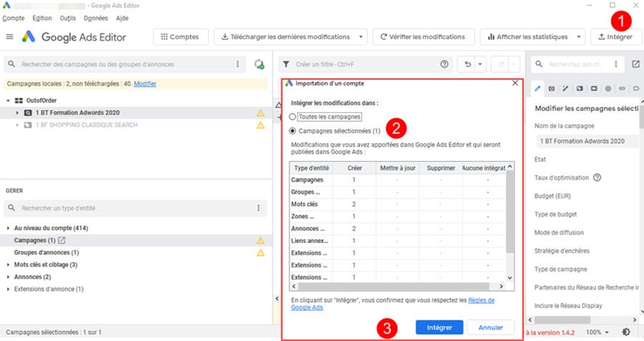Click the entity type search field
Screen dimensions: 644x341
(135, 209)
